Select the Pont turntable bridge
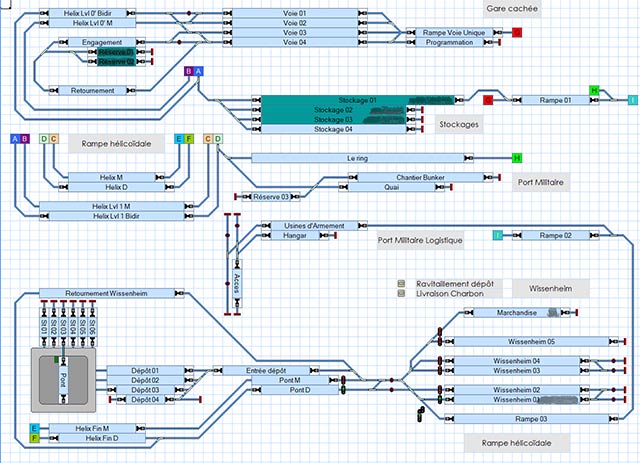Image resolution: width=640 pixels, height=463 pixels. coord(63,380)
